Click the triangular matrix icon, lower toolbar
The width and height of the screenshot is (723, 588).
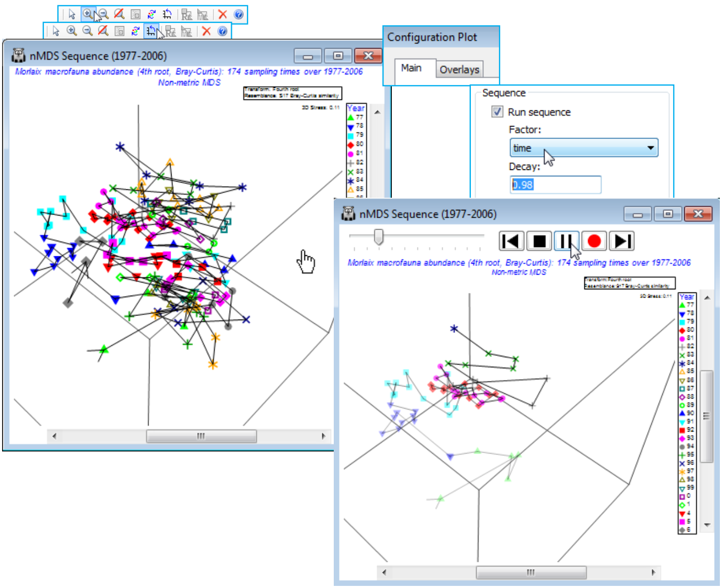(187, 31)
